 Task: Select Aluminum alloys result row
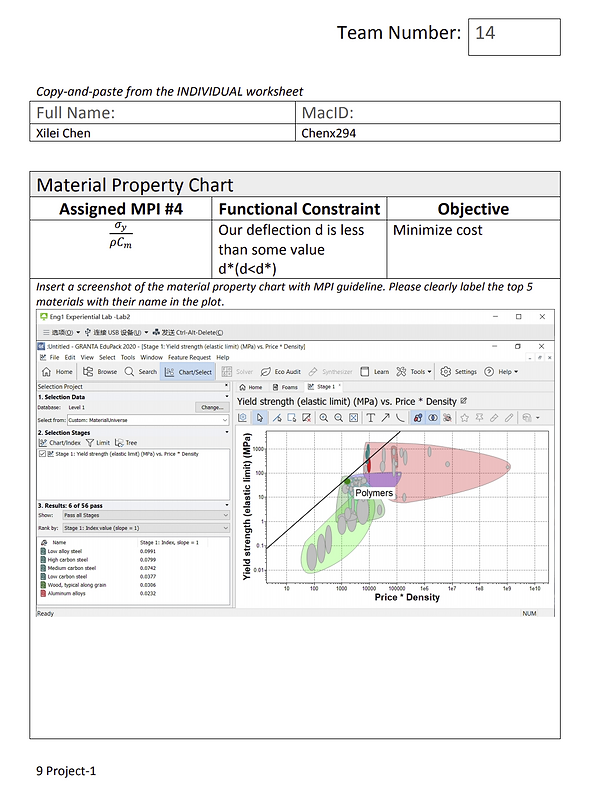coord(133,594)
